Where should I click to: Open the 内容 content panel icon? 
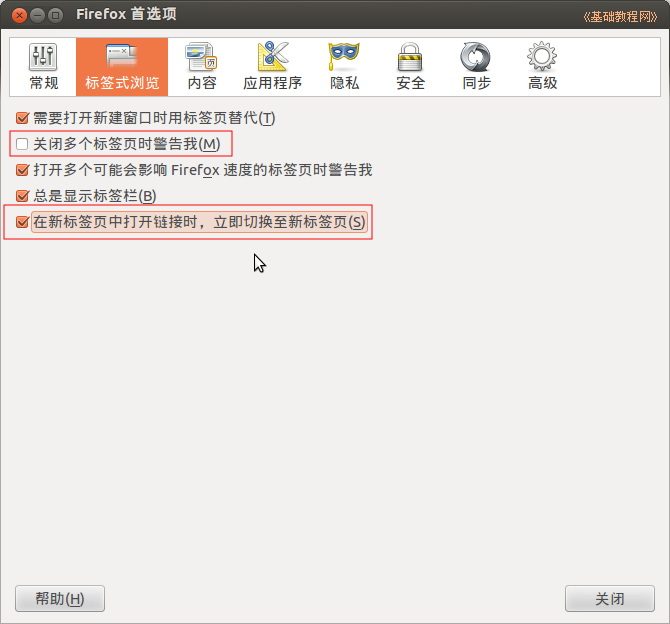[202, 67]
